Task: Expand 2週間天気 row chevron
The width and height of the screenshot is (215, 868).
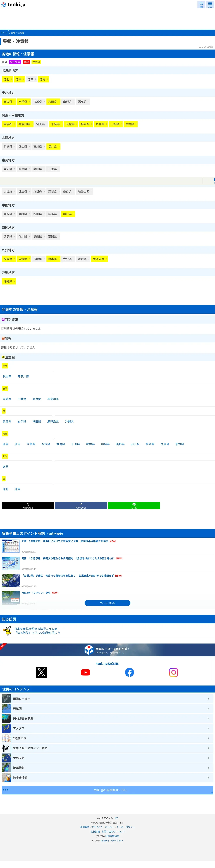Action: (x=208, y=738)
